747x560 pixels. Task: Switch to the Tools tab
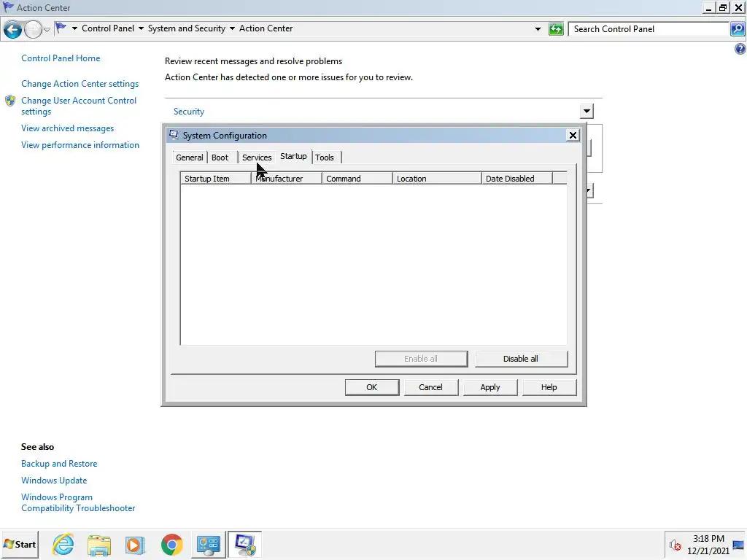click(x=325, y=157)
